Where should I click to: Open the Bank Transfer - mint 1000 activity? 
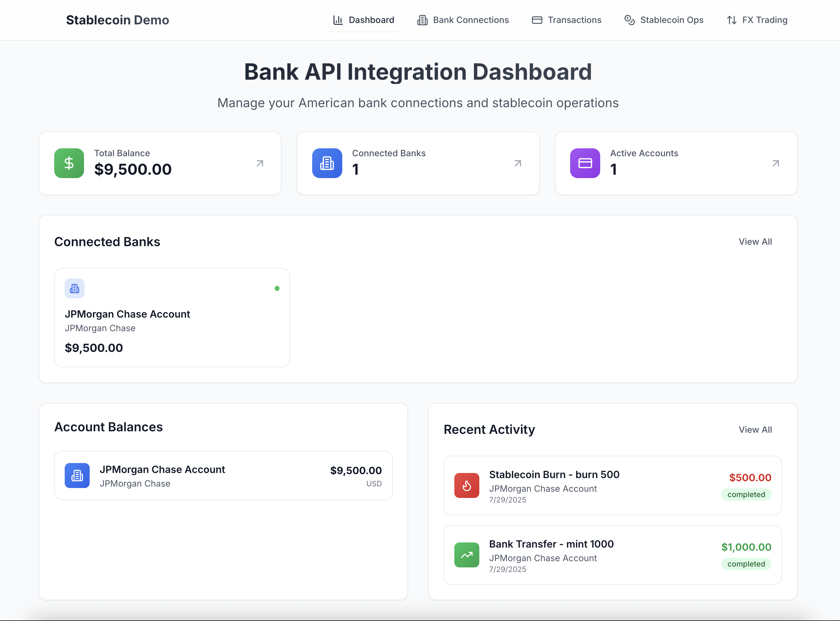[x=612, y=555]
